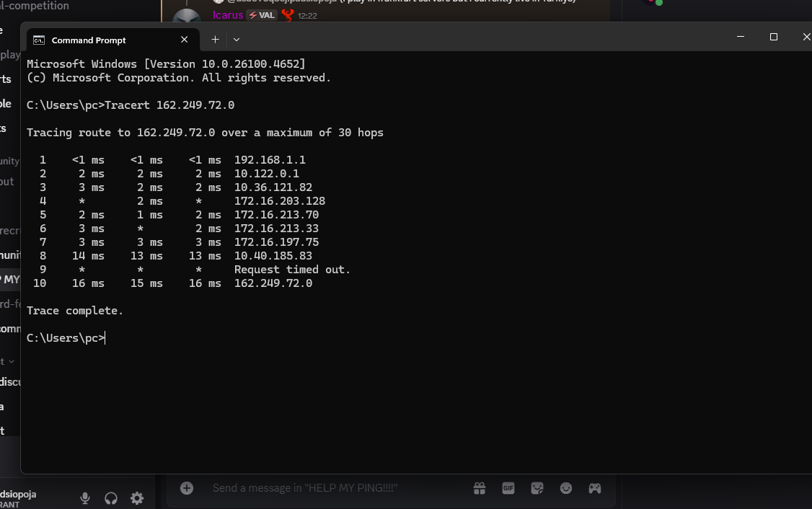Focus the "HELP MY PING!!!!" message box

(305, 488)
